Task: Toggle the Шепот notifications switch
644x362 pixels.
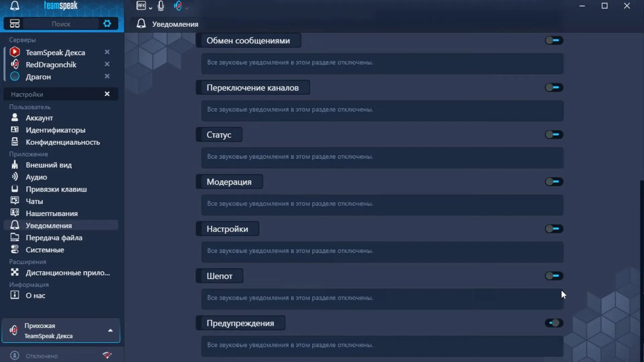Action: coord(554,276)
